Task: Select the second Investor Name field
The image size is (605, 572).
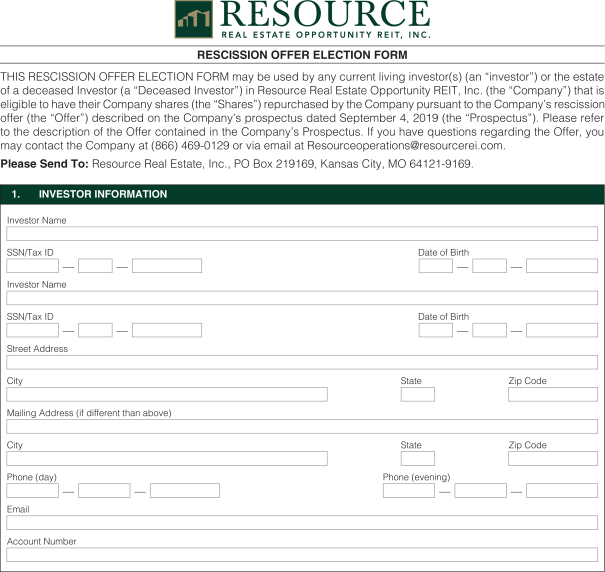Action: pos(302,298)
